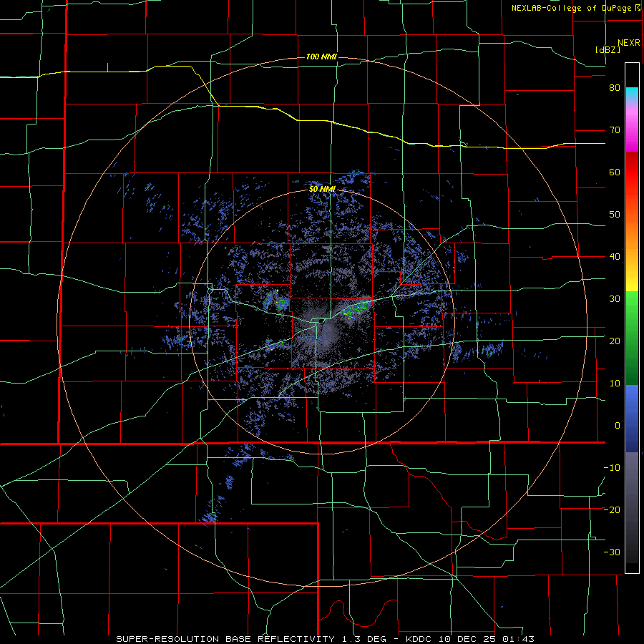Click the "50 NMI" range ring label
This screenshot has width=644, height=644.
(x=322, y=189)
